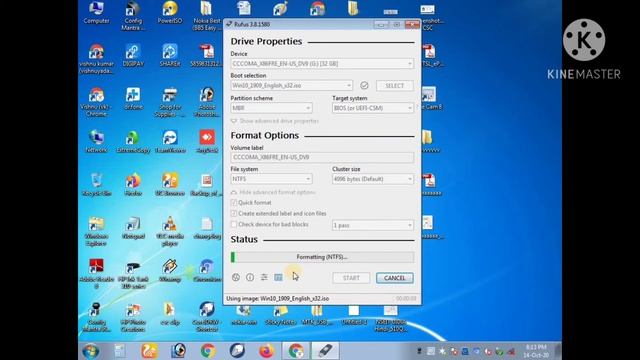Click the SELECT button

394,86
